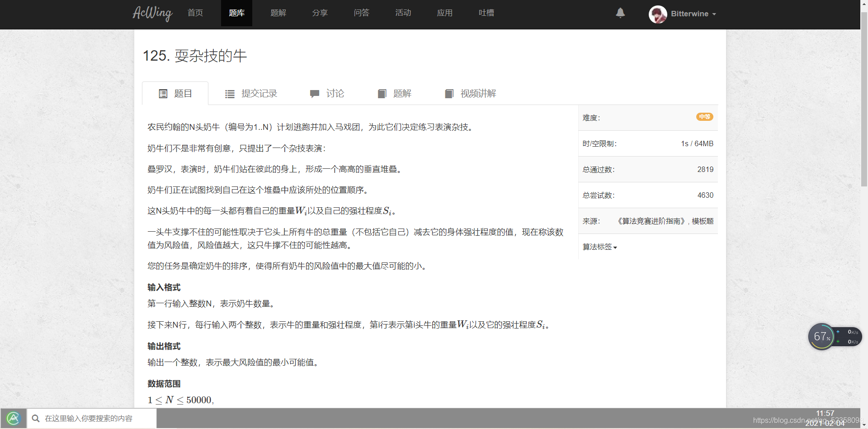The width and height of the screenshot is (868, 429).
Task: Open 活动 in the navbar
Action: [x=403, y=13]
